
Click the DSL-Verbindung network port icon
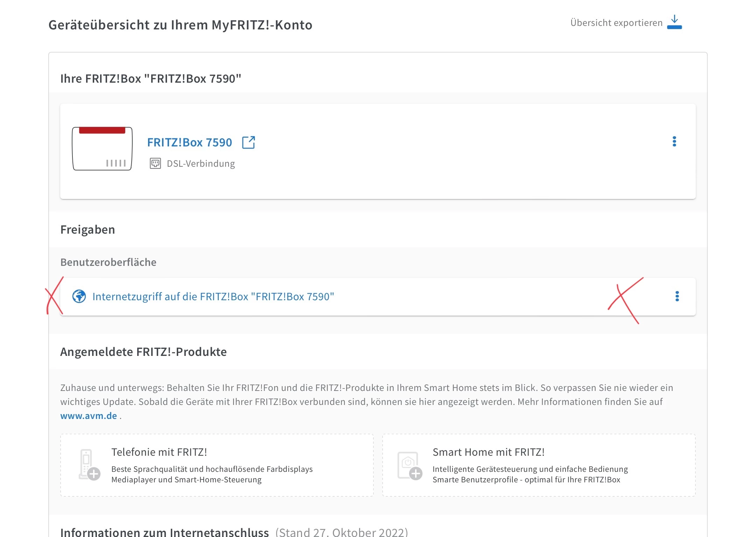click(155, 164)
